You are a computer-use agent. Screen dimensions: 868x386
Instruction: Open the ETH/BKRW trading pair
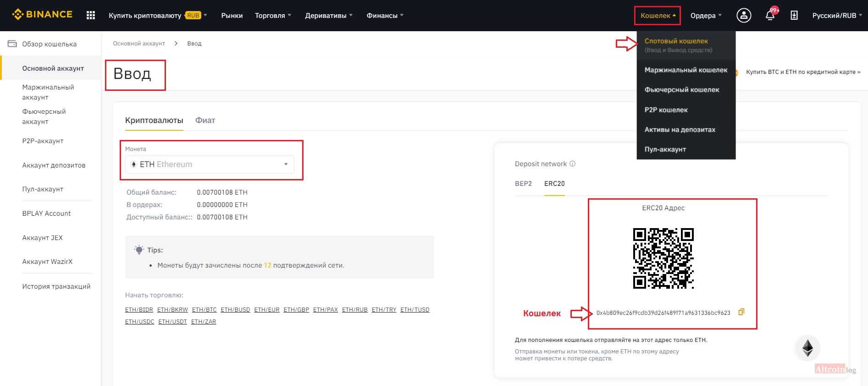point(172,310)
